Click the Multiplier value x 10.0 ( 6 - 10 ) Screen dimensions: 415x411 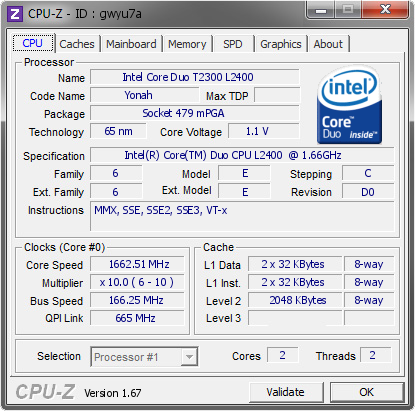click(137, 282)
